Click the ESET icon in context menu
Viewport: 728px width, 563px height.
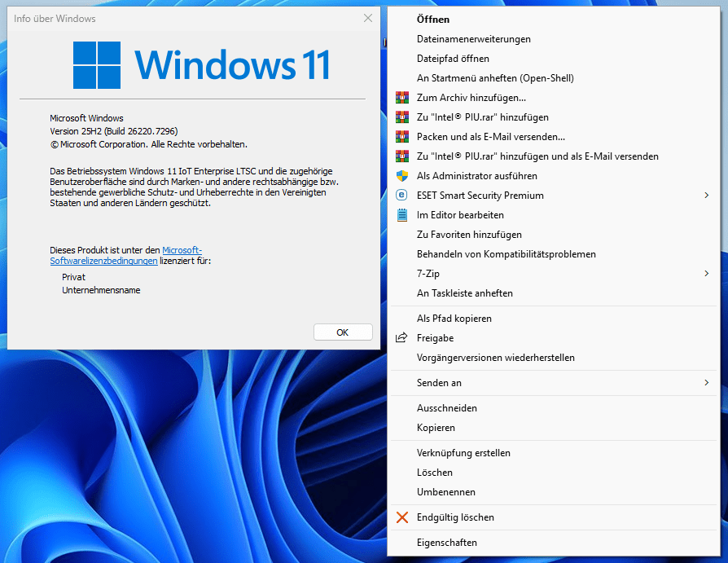tap(401, 195)
